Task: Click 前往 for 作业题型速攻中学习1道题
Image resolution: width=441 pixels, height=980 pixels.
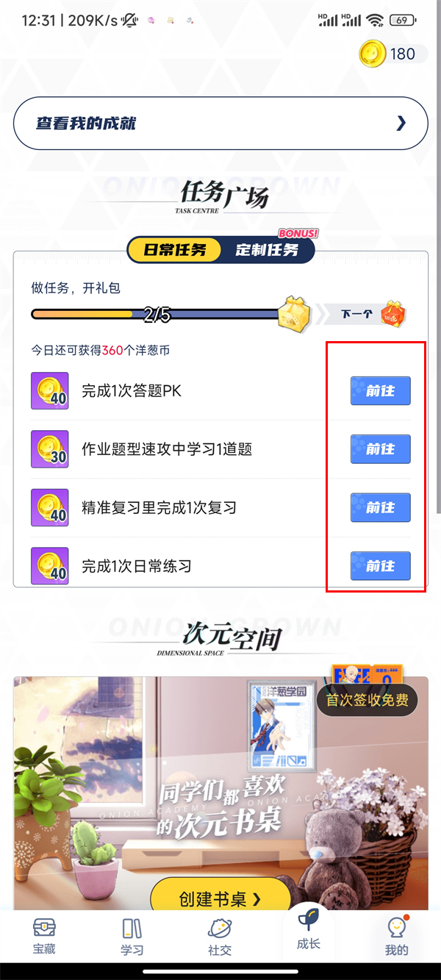Action: coord(381,449)
